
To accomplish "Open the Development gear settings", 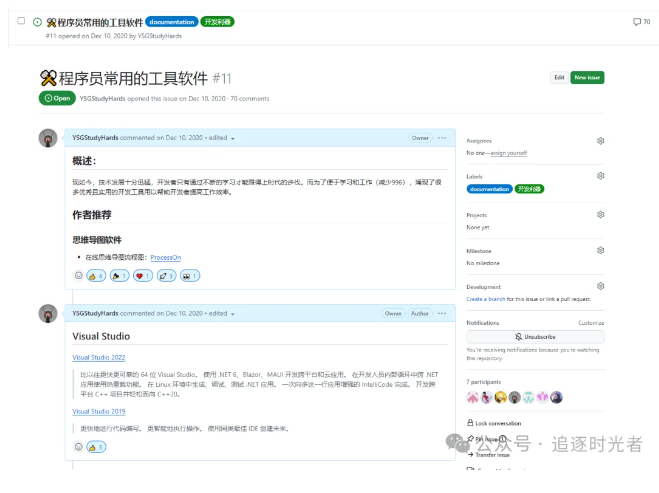I will pos(600,287).
